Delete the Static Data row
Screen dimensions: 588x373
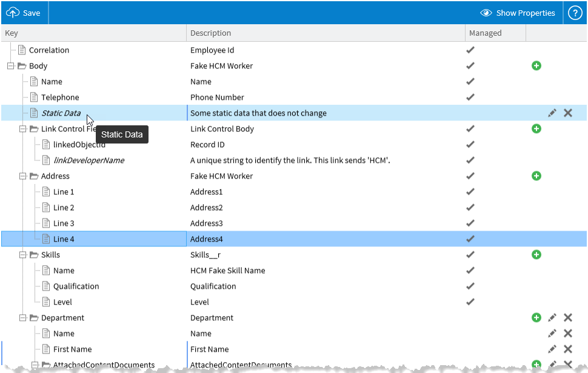point(568,113)
